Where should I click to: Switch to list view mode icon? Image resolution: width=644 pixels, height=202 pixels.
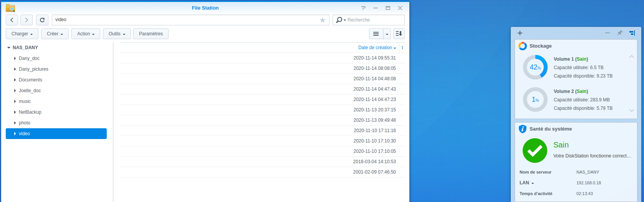(x=376, y=34)
